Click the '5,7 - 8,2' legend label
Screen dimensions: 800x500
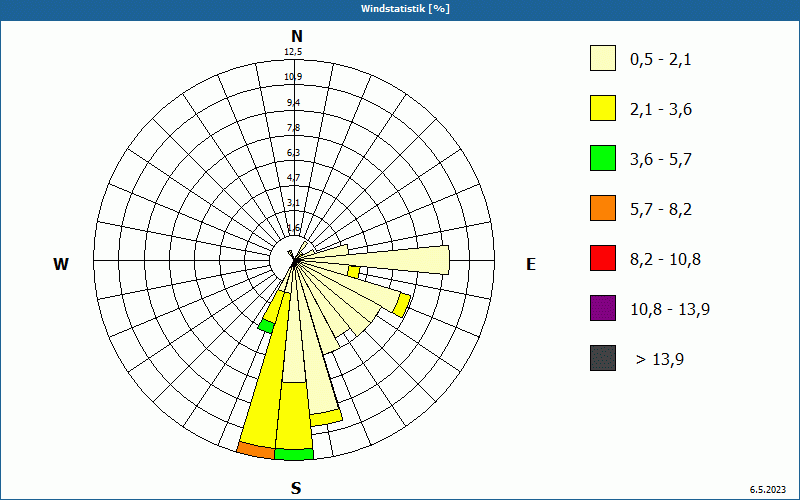[661, 210]
